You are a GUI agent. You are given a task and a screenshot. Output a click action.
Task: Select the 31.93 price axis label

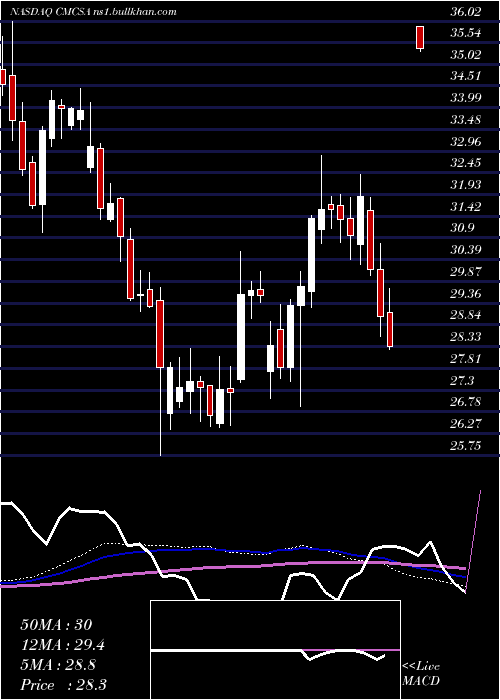(x=466, y=186)
